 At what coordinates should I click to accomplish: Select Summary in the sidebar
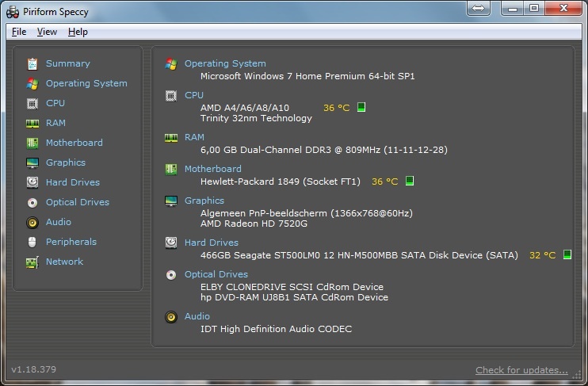coord(68,63)
